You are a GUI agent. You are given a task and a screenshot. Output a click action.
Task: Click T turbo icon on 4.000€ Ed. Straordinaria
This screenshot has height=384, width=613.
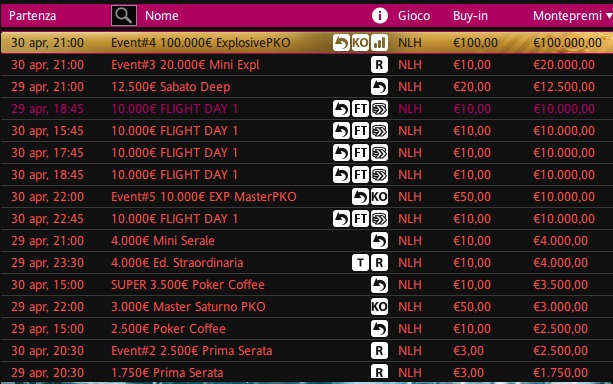360,263
